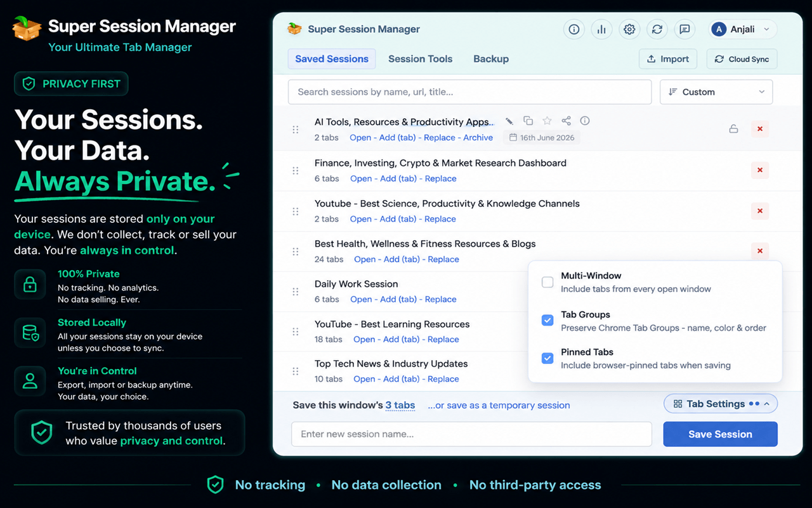Click the Save Session button
812x508 pixels.
[x=721, y=434]
